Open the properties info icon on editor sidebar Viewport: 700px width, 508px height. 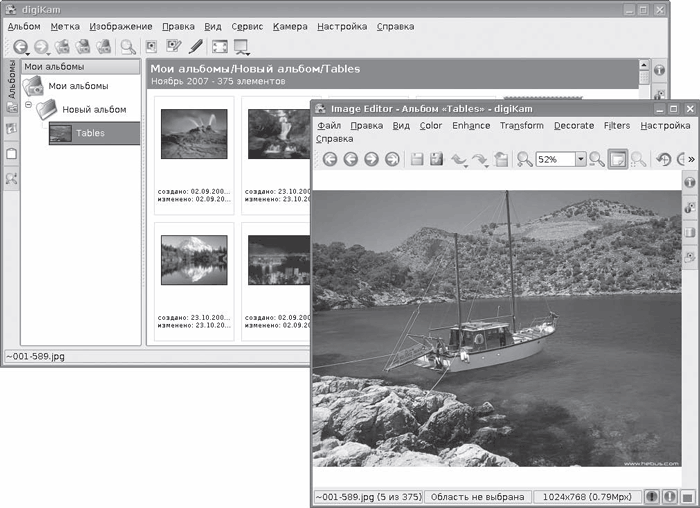point(689,184)
